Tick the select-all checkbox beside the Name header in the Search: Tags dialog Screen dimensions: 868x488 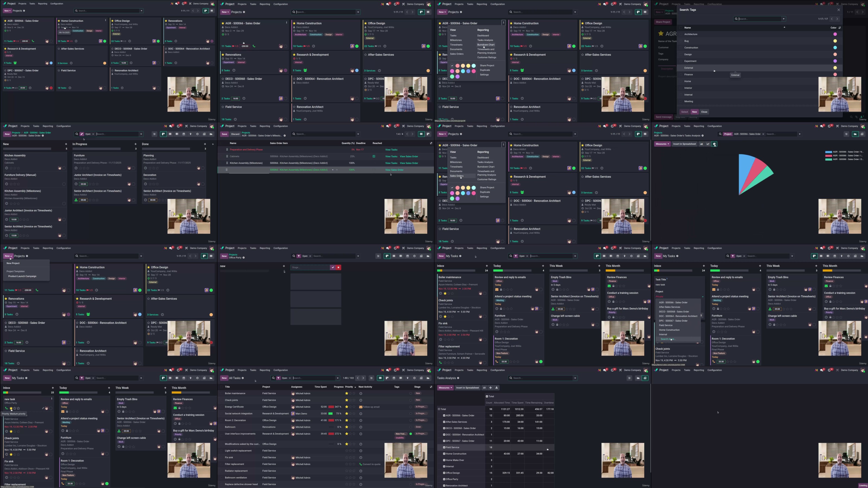click(x=681, y=28)
